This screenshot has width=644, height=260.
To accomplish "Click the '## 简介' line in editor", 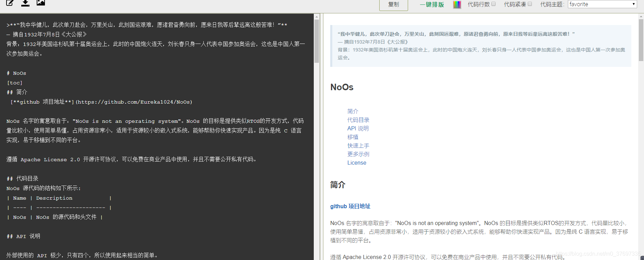I will [17, 92].
